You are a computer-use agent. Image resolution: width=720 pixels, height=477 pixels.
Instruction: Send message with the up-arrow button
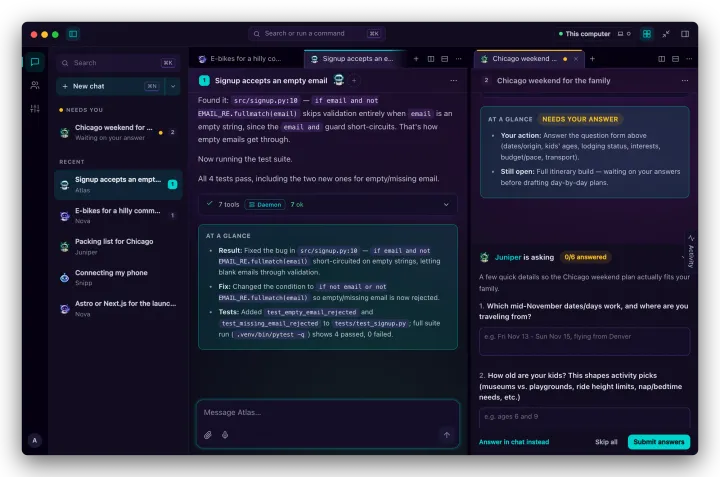(x=446, y=435)
